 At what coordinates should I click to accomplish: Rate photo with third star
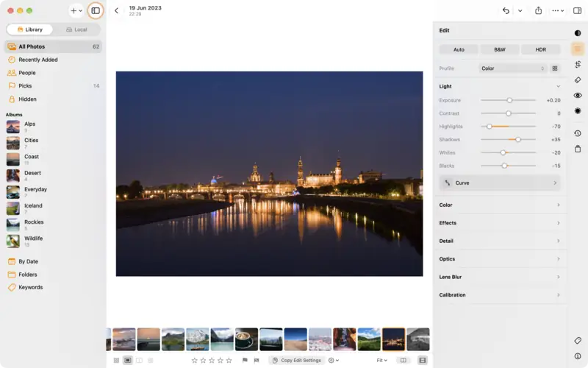click(x=212, y=360)
